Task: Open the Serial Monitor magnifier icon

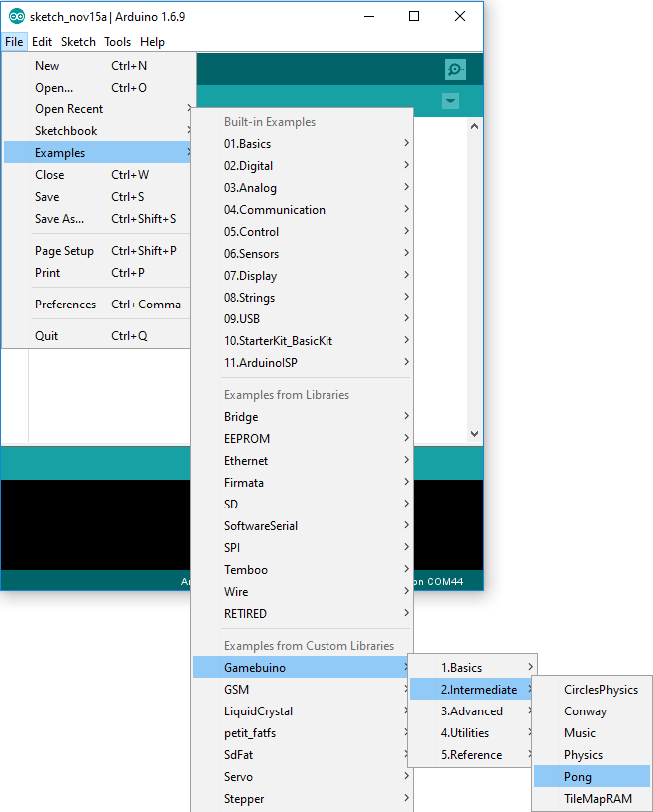Action: pos(455,69)
